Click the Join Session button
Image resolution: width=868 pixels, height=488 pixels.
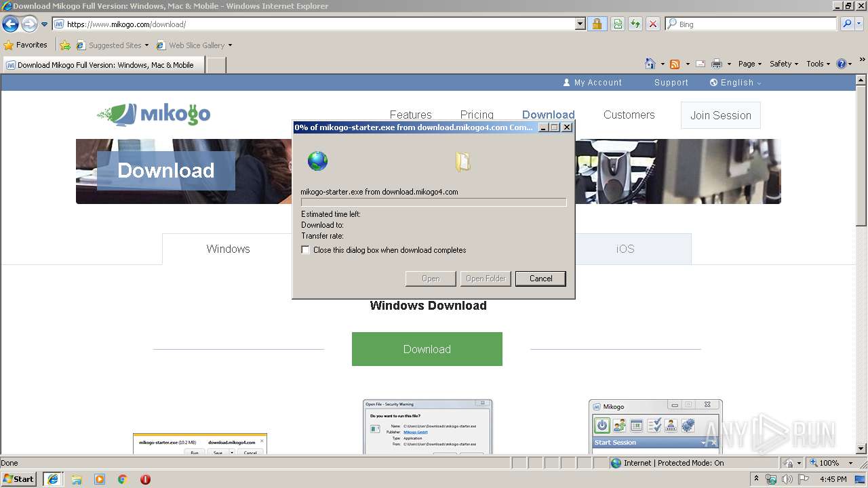coord(720,115)
